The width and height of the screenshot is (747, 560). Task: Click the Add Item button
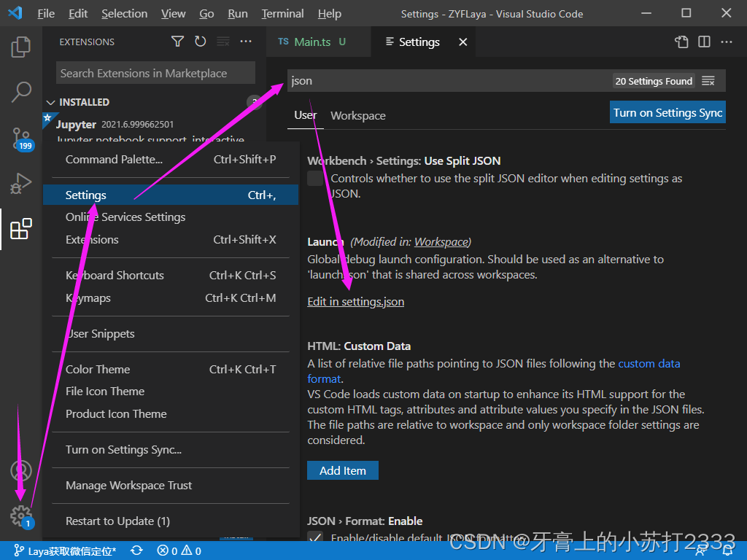[x=343, y=470]
